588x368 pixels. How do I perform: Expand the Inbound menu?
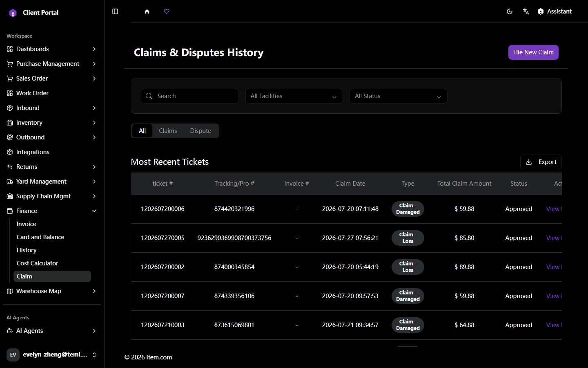pyautogui.click(x=52, y=108)
